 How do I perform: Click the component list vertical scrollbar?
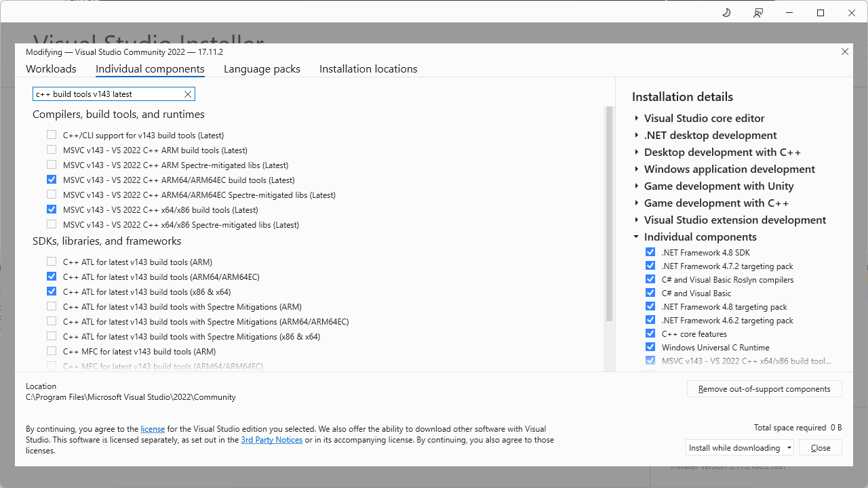(x=609, y=213)
